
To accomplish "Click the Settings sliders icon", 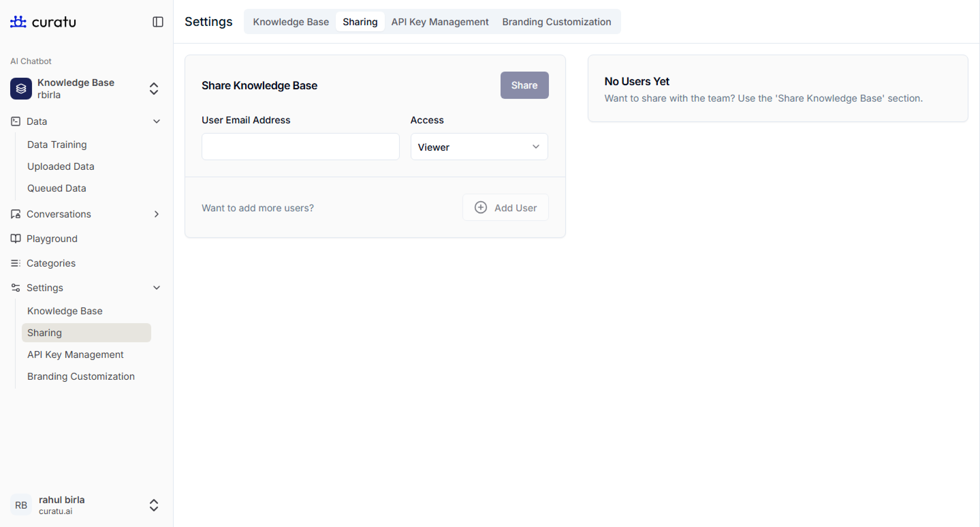I will (x=16, y=287).
